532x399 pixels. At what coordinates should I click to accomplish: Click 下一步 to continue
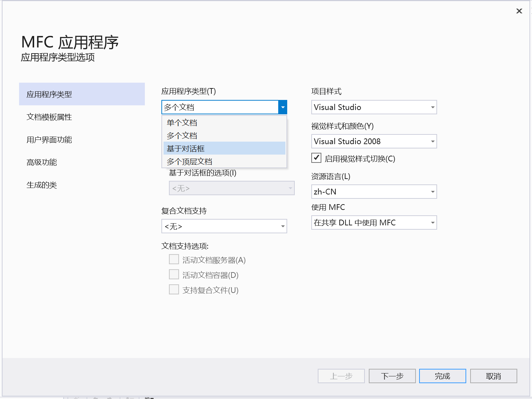tap(392, 376)
